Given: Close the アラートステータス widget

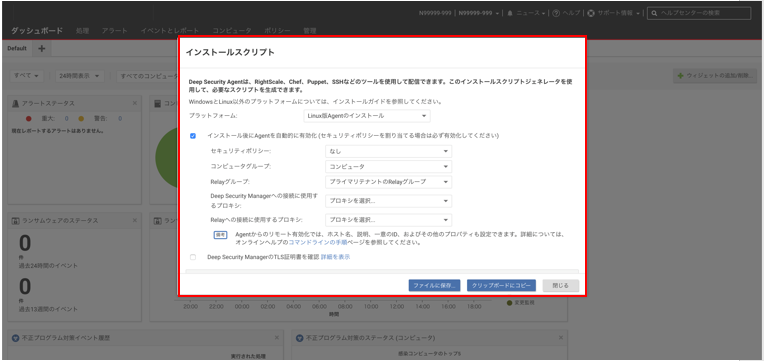Looking at the screenshot, I should 134,103.
